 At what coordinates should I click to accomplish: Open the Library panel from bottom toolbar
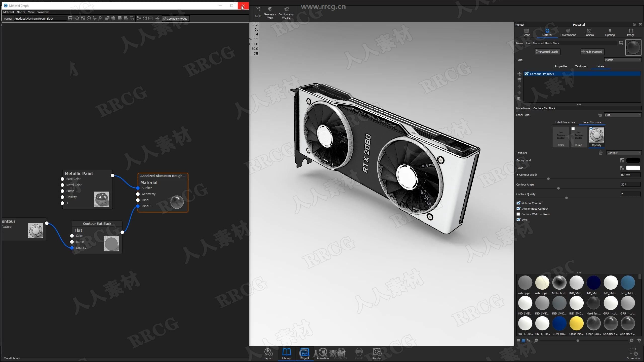coord(287,354)
